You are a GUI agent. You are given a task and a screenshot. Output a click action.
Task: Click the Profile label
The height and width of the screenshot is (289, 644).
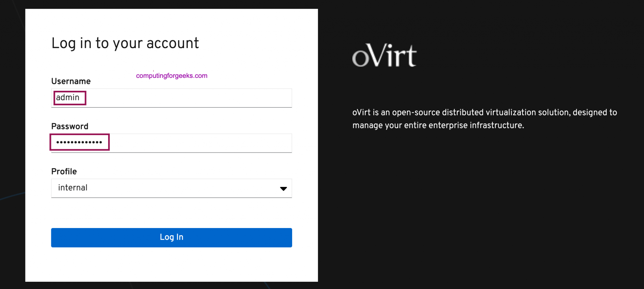click(64, 171)
